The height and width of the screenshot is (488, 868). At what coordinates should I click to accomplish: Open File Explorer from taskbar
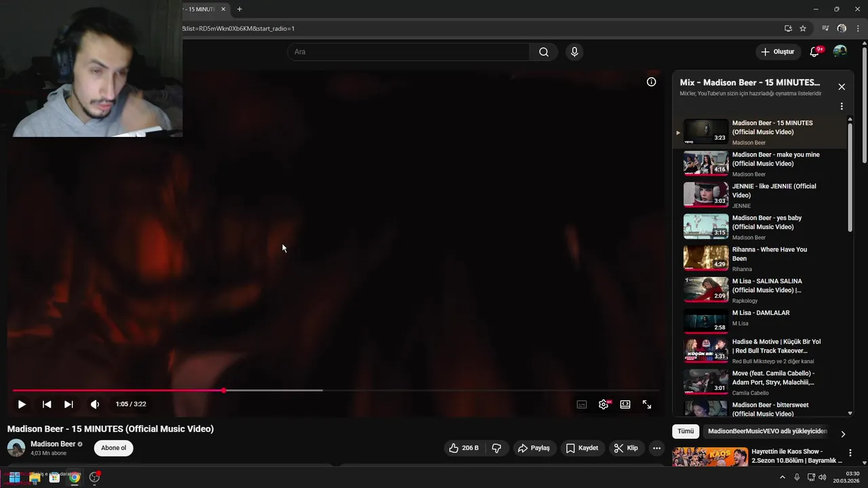35,477
